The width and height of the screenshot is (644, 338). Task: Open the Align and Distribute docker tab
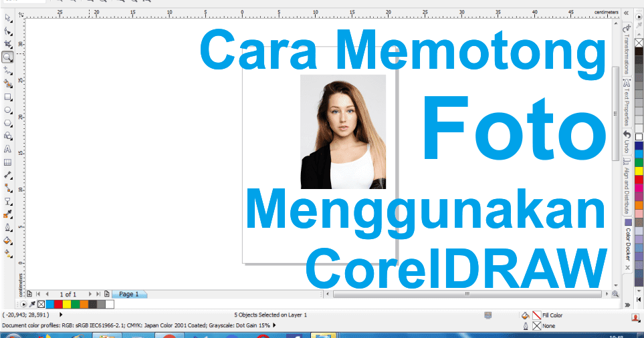(627, 186)
